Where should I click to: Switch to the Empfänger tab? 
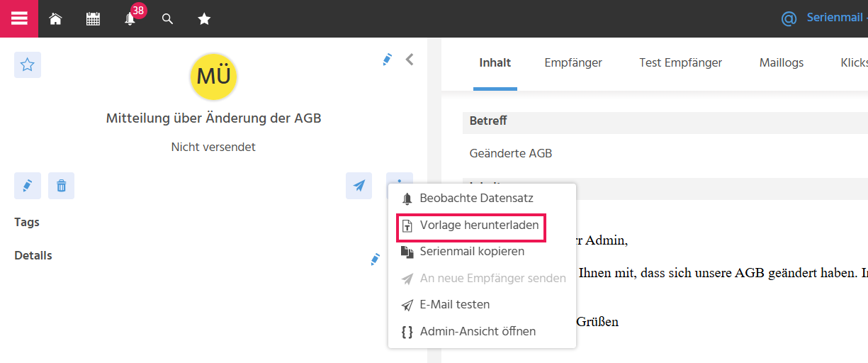click(x=573, y=63)
